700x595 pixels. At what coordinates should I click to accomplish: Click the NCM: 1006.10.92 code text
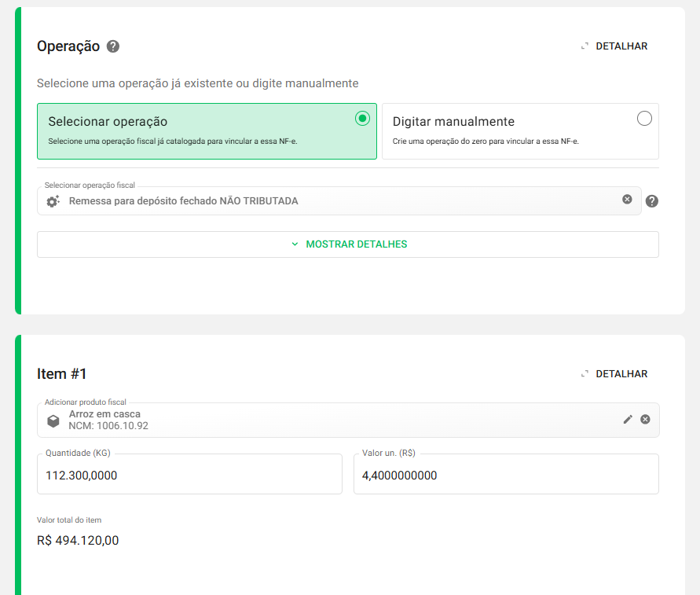coord(108,426)
